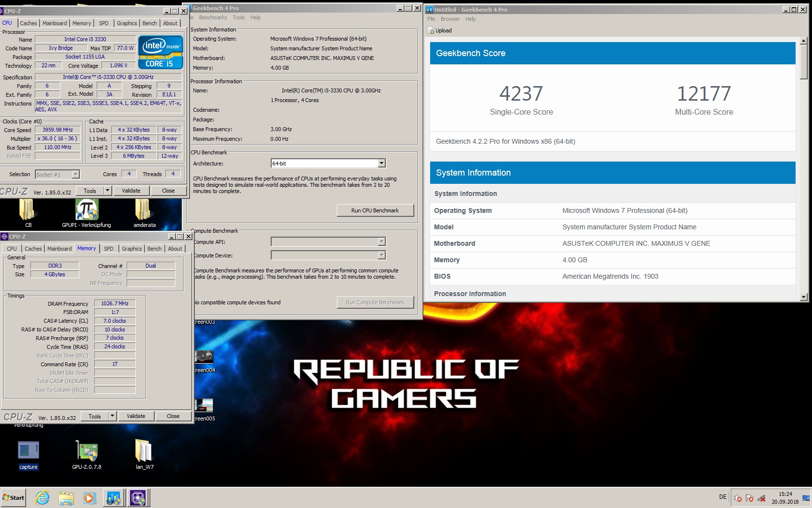Click Close in top CPU-Z window
The image size is (812, 508).
(168, 191)
